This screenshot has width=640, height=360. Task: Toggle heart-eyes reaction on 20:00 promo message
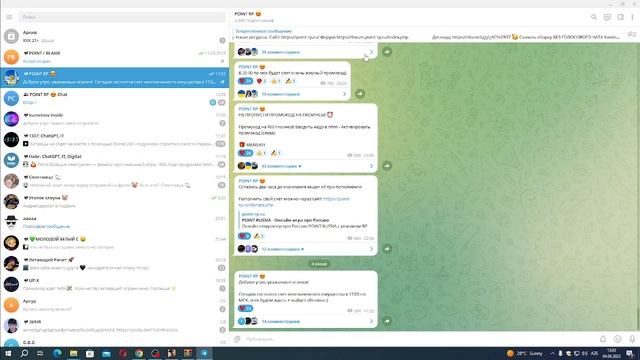[x=245, y=81]
